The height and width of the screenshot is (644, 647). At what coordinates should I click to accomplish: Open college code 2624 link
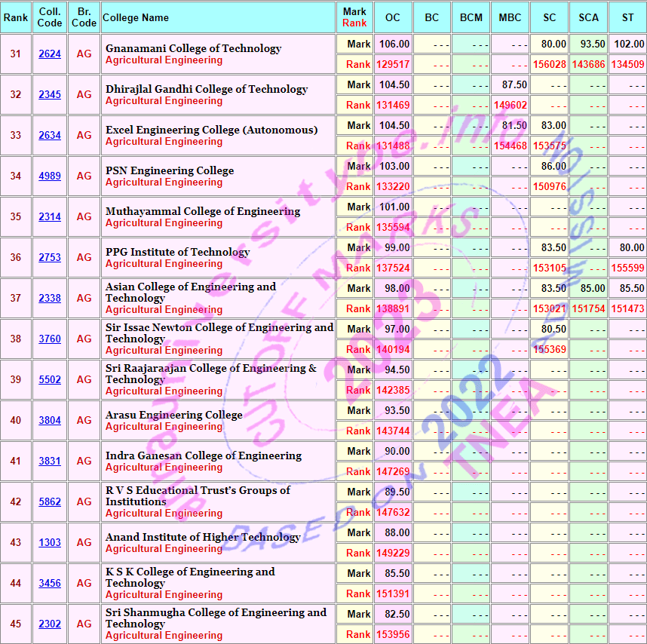50,54
